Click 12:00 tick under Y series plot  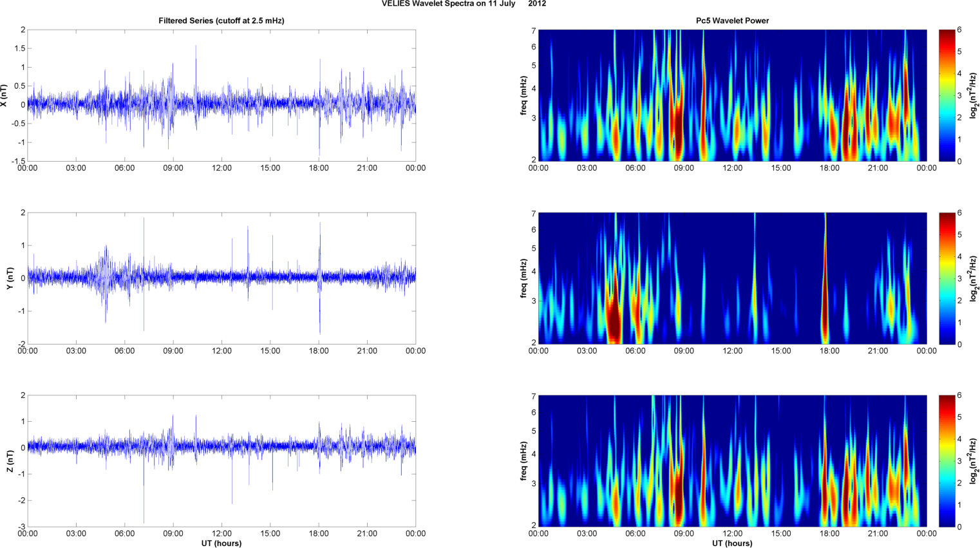pyautogui.click(x=221, y=351)
